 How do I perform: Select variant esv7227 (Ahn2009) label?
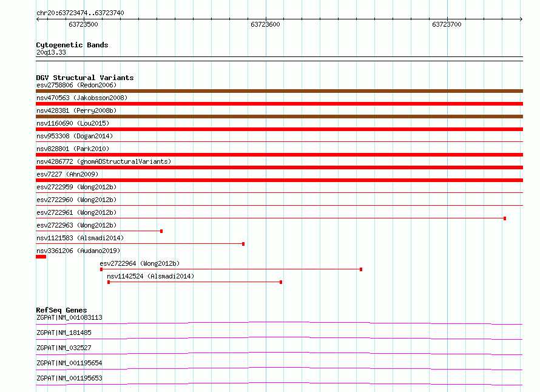pos(67,174)
